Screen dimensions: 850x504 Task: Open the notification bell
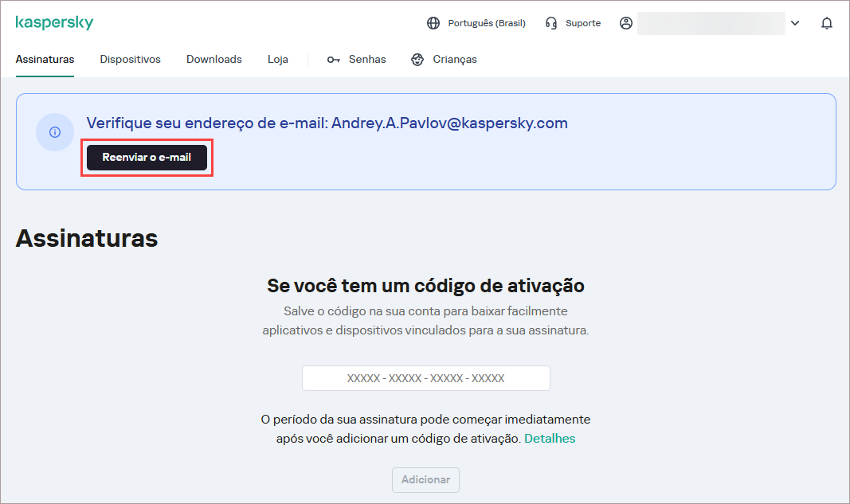tap(827, 23)
